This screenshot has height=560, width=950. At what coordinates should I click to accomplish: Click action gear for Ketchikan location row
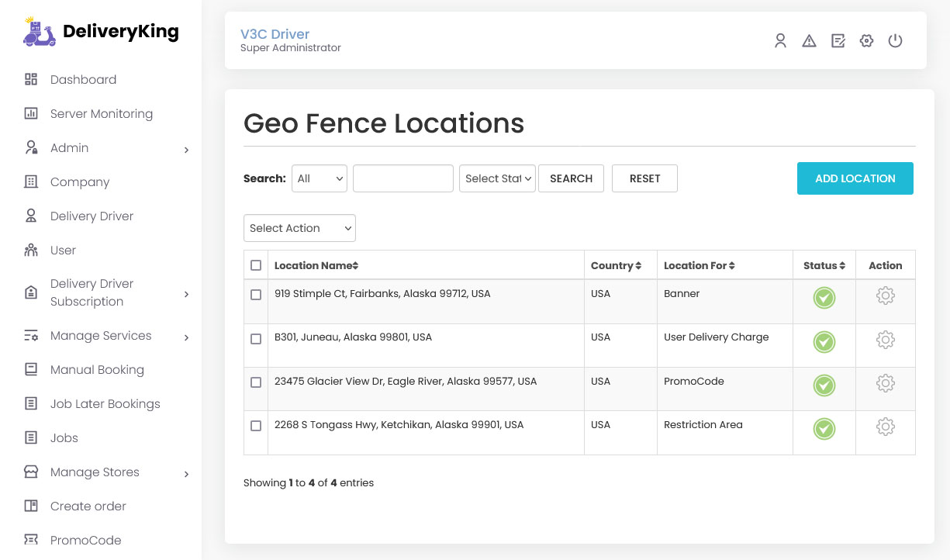885,427
